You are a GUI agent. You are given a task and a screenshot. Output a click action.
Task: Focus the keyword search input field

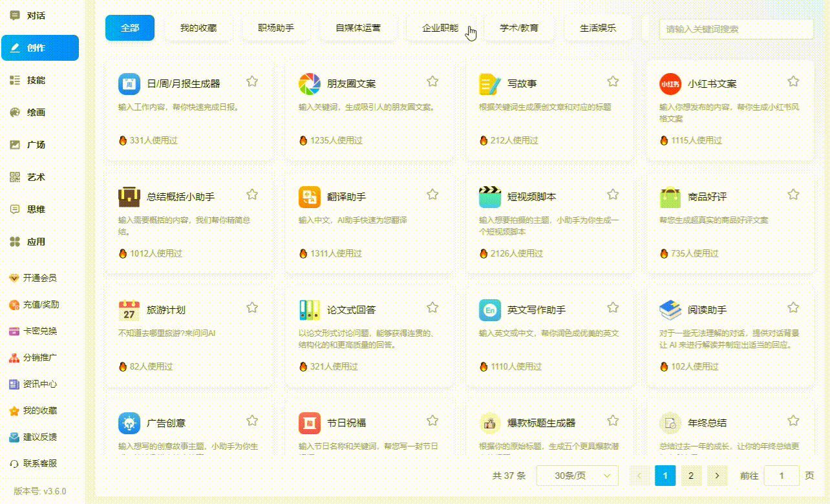pos(736,29)
